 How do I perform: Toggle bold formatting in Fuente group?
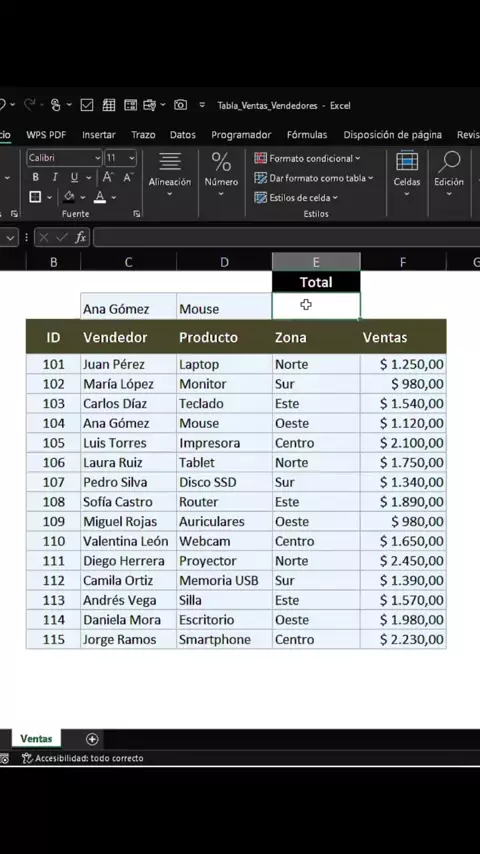[35, 177]
